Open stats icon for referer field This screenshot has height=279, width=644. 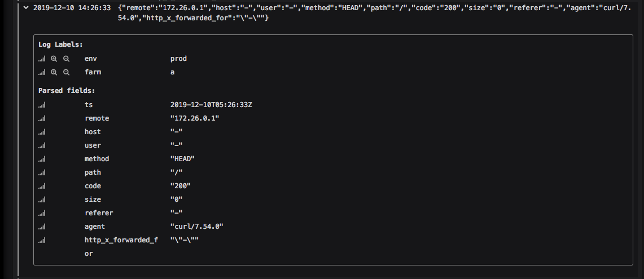tap(42, 214)
